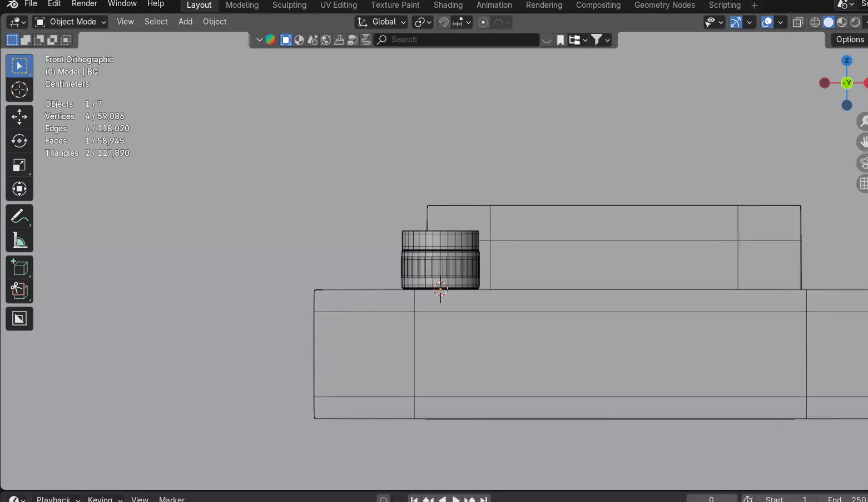The height and width of the screenshot is (502, 868).
Task: Switch to the Modeling workspace tab
Action: point(242,5)
